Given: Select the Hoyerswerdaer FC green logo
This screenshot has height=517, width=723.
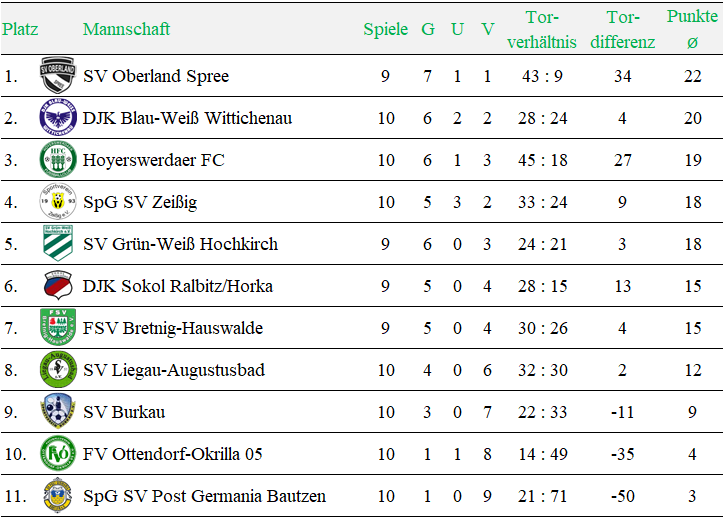Looking at the screenshot, I should coord(58,160).
